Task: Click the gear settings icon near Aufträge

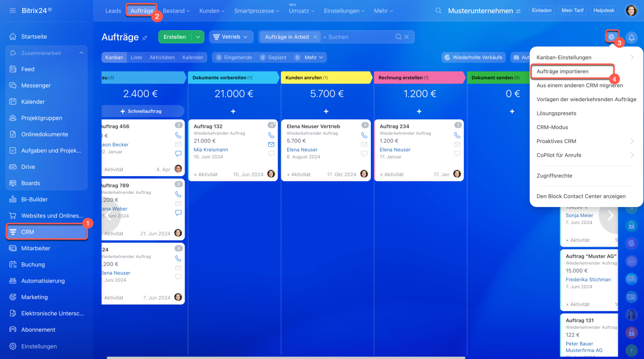Action: [x=611, y=37]
